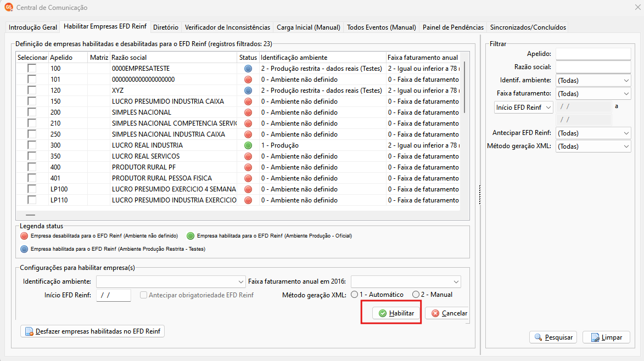Click the blue status icon for 0000EMPRESATESTE
The image size is (644, 361).
(x=248, y=69)
